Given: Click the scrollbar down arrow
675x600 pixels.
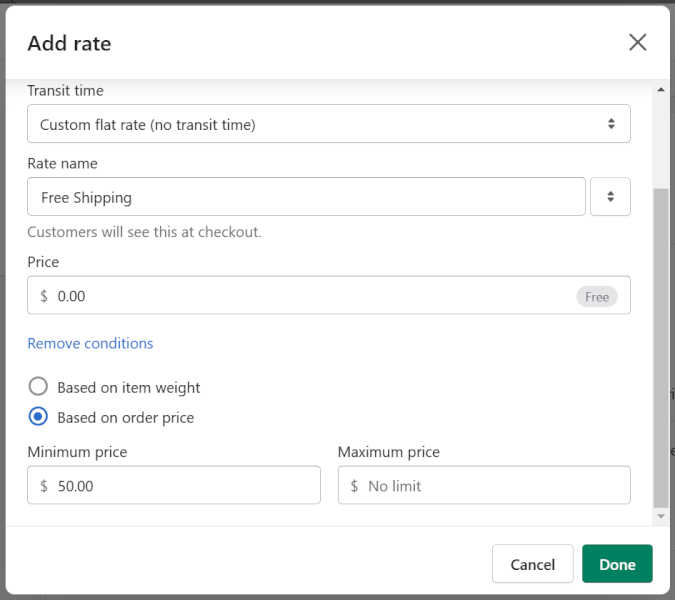Looking at the screenshot, I should click(x=661, y=516).
